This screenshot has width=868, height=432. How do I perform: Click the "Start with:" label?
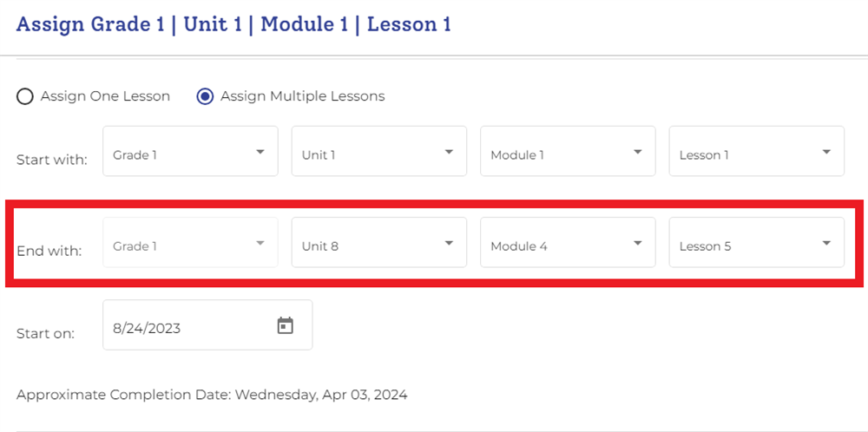point(52,160)
